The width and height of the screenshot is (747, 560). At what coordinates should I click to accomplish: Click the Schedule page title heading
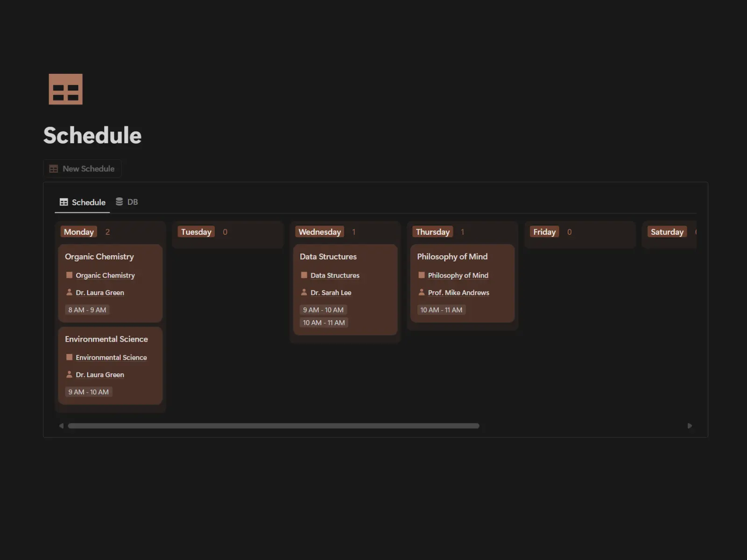tap(92, 135)
